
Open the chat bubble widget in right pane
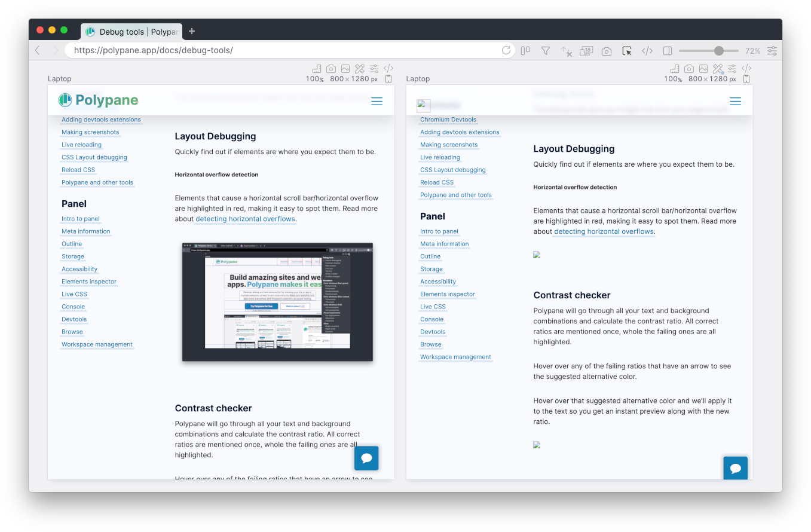tap(736, 468)
